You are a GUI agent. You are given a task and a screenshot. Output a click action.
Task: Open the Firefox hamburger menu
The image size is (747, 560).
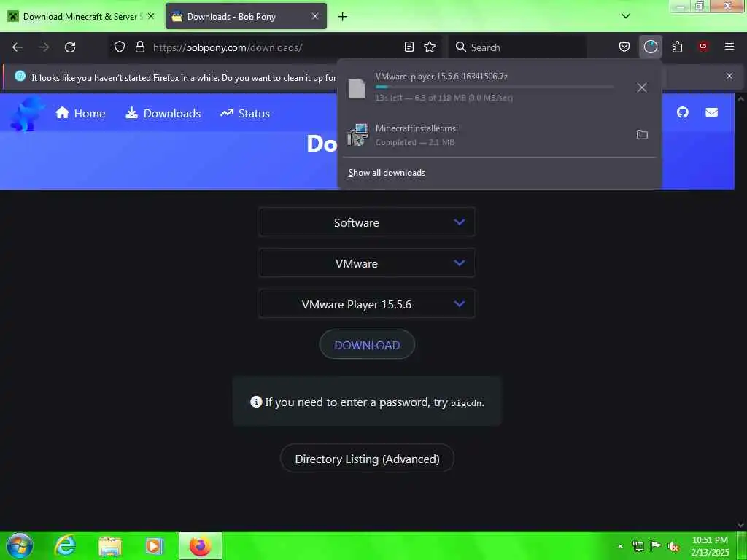click(x=729, y=47)
